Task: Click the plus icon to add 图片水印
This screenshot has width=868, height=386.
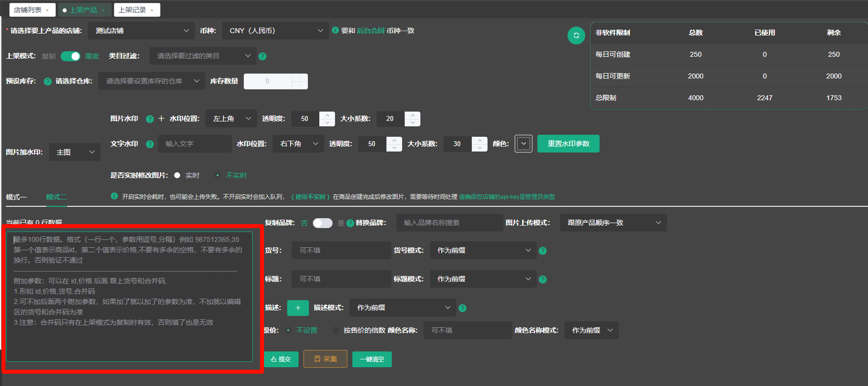Action: 161,118
